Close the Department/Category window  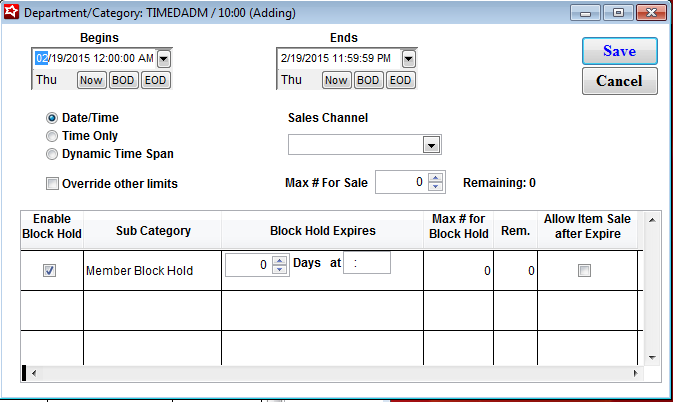[651, 13]
